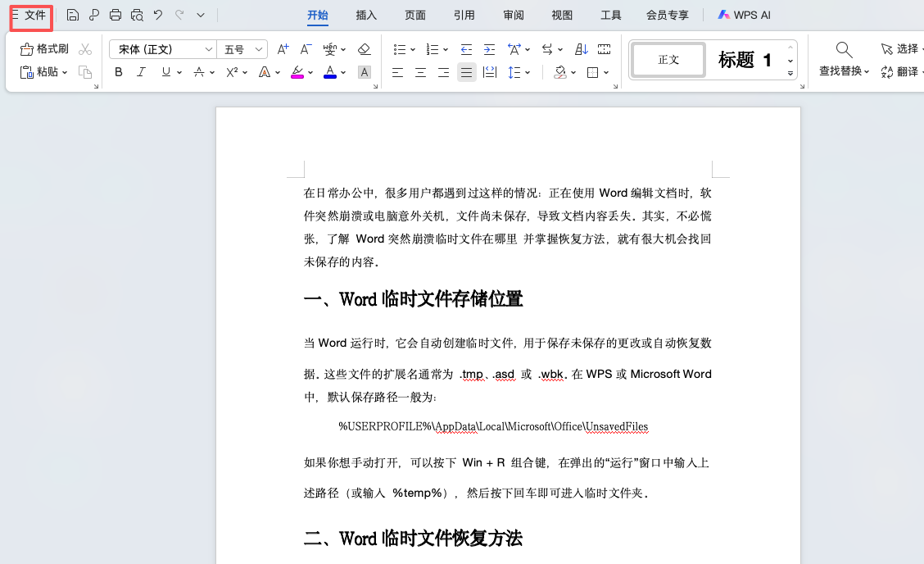Image resolution: width=924 pixels, height=564 pixels.
Task: Open the WPS AI button
Action: pos(744,15)
